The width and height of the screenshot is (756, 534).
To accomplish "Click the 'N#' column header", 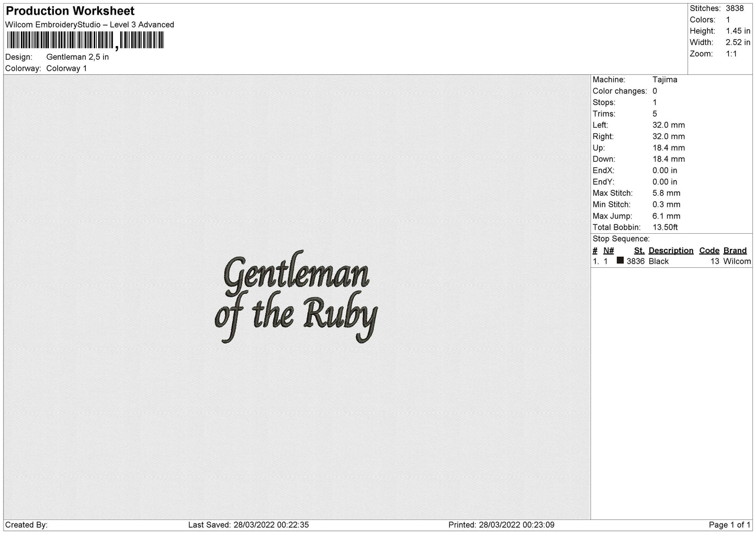I will pyautogui.click(x=608, y=251).
